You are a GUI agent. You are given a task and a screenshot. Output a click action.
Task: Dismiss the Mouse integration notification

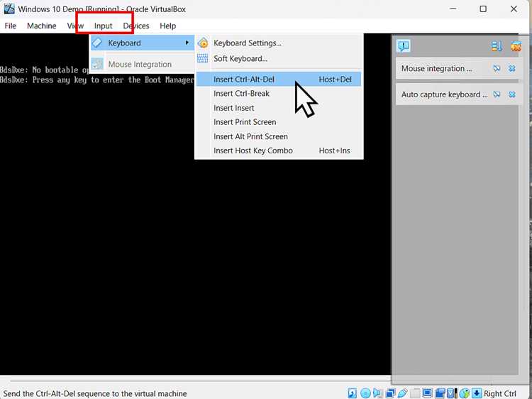(x=512, y=68)
